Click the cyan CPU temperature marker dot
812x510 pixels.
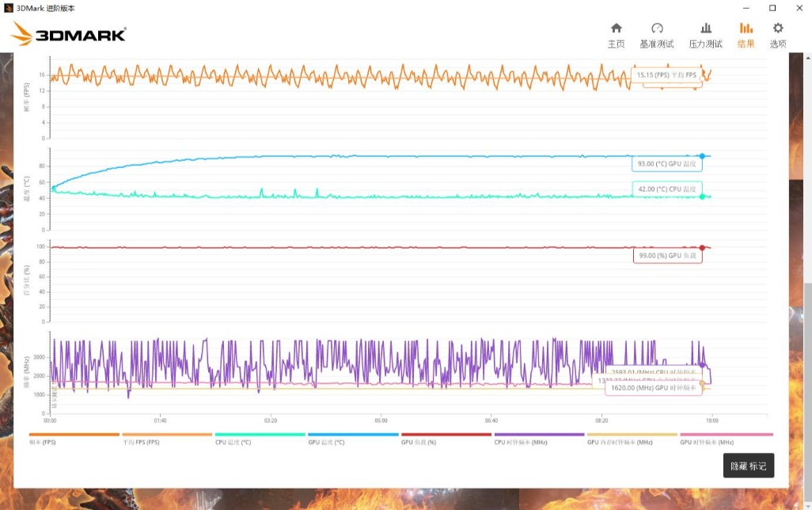702,196
